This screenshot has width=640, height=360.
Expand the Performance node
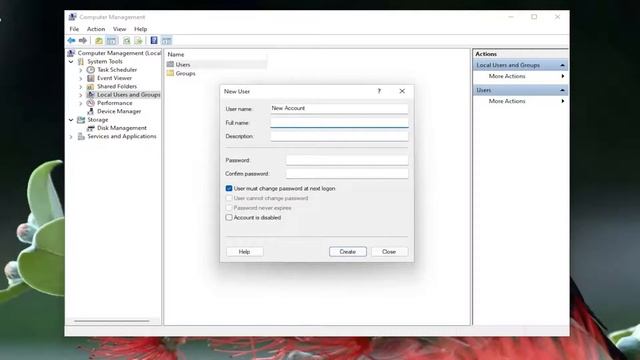click(x=81, y=103)
